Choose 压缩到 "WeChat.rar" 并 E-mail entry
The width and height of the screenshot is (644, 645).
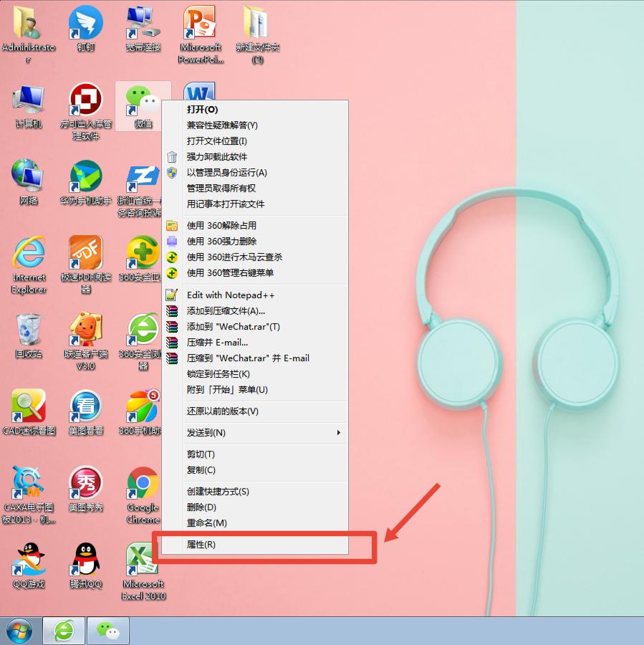[x=255, y=358]
